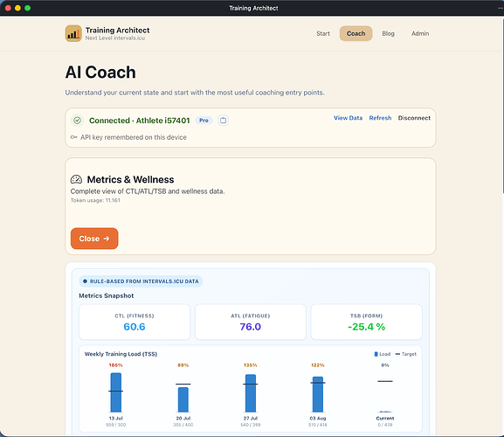Click the Training Architect bar-chart logo icon
504x437 pixels.
73,33
